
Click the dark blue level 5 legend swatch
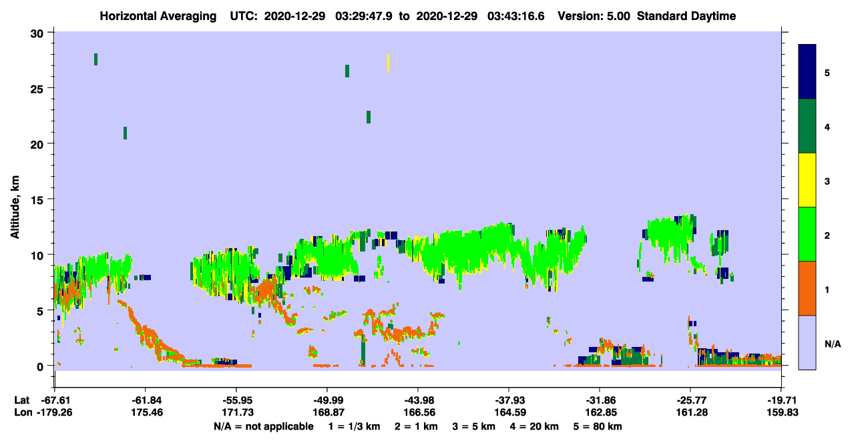click(807, 72)
